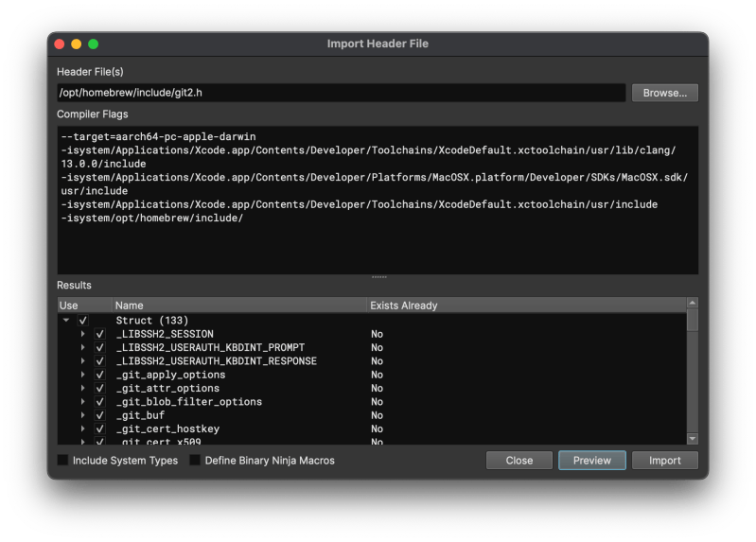756x542 pixels.
Task: Click the Use column header
Action: click(x=84, y=306)
